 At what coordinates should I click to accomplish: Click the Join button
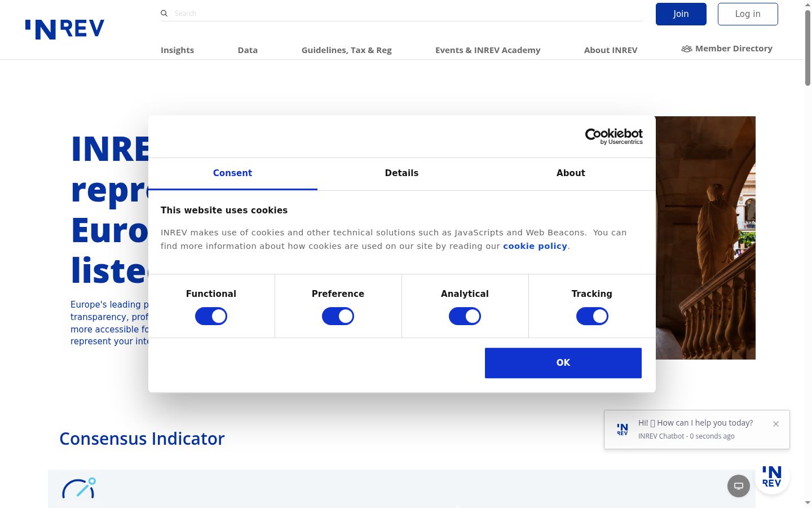pyautogui.click(x=681, y=14)
